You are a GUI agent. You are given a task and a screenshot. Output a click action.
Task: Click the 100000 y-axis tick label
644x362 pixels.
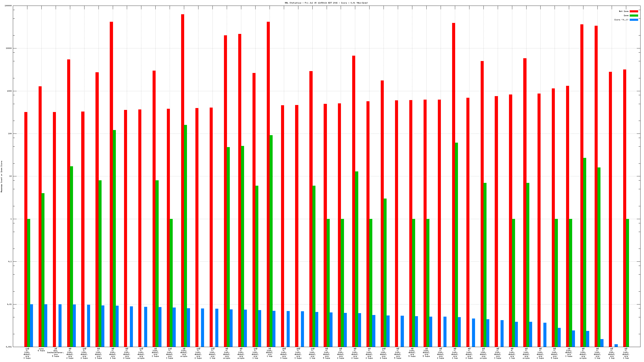8,6
